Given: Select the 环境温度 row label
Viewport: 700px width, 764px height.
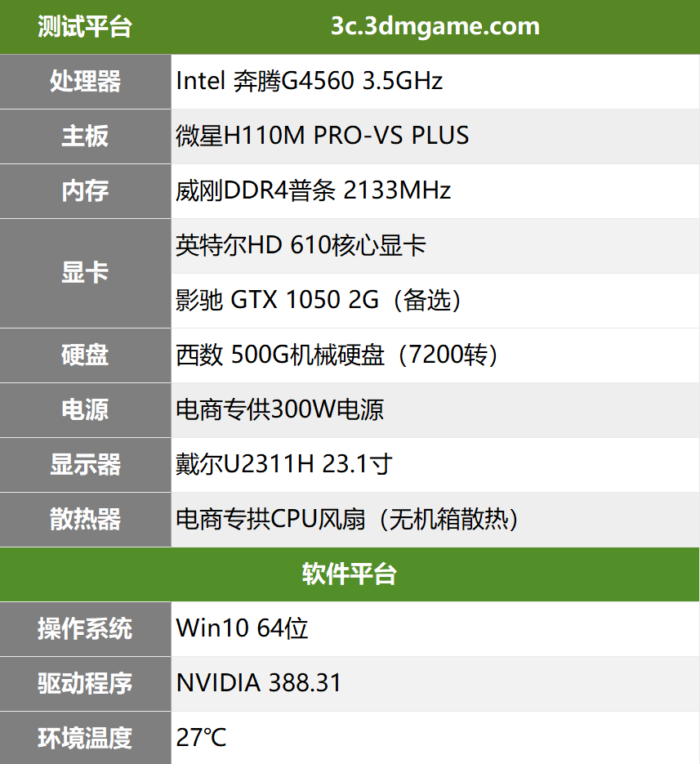Looking at the screenshot, I should (85, 738).
